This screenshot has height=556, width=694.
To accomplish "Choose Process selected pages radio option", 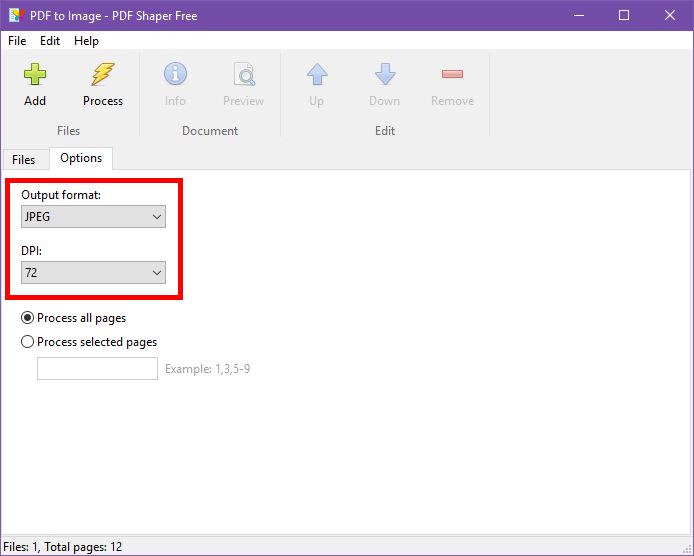I will tap(27, 342).
